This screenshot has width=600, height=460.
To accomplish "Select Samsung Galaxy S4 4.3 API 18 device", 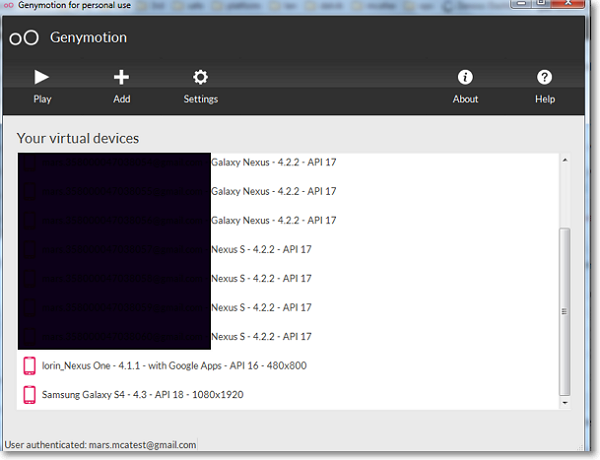I will (289, 395).
